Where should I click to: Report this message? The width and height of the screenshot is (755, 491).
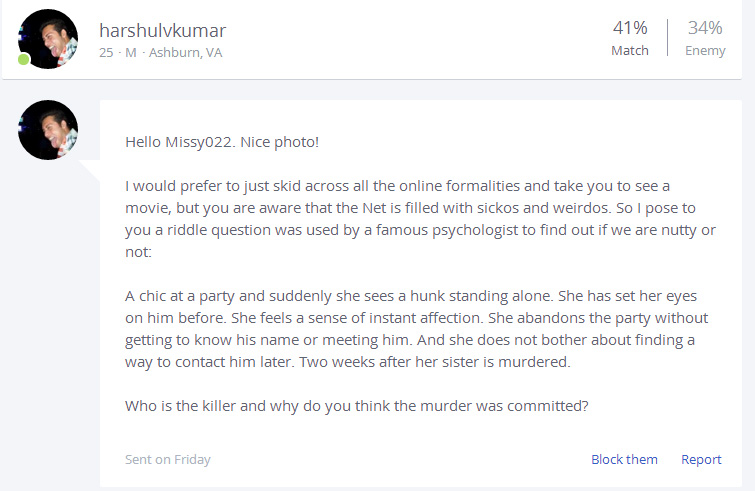point(701,459)
